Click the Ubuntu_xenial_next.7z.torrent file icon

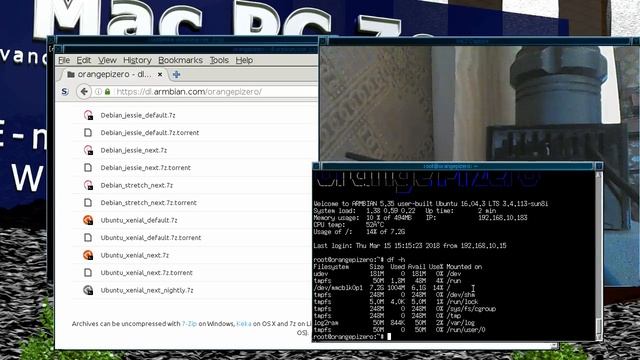88,273
